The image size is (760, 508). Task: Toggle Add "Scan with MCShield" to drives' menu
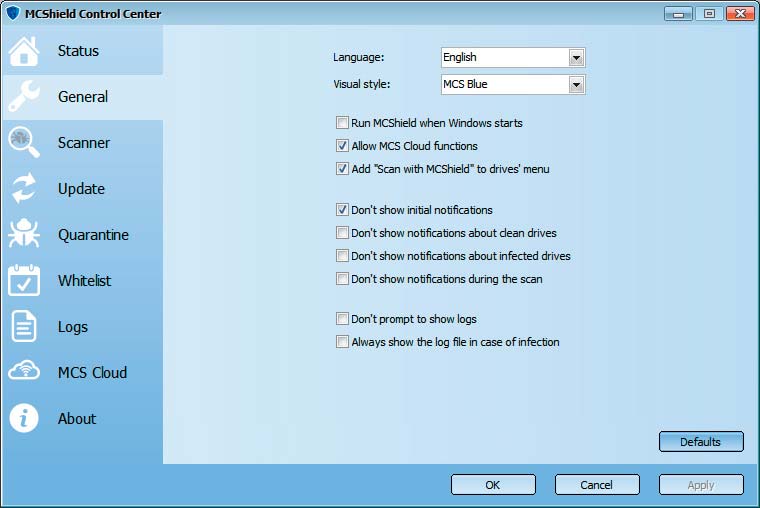tap(342, 169)
